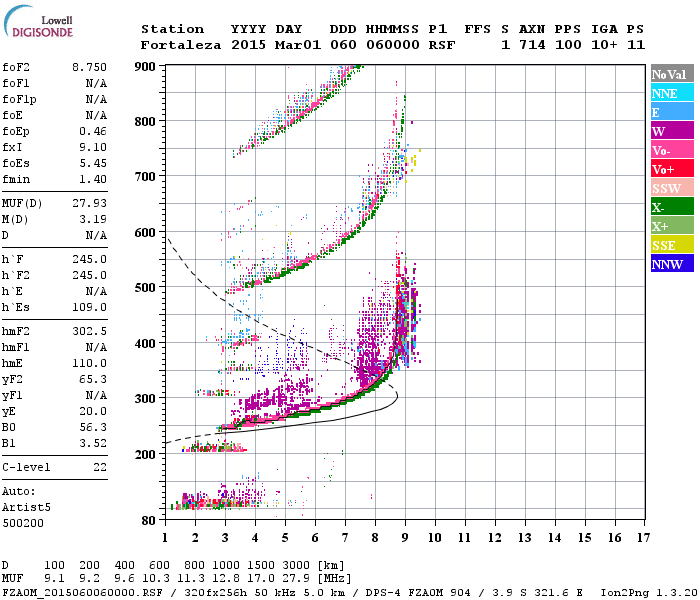The image size is (700, 600).
Task: Click the DPS-4 FZAOM 904 footer text
Action: click(x=418, y=593)
